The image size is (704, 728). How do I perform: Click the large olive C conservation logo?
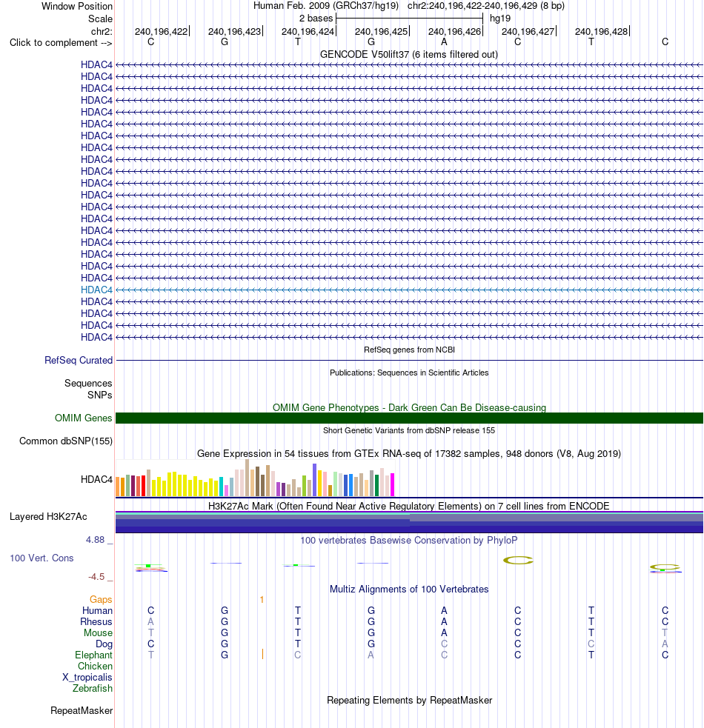pos(518,561)
